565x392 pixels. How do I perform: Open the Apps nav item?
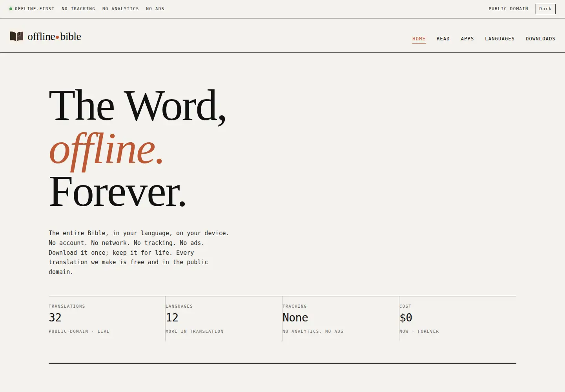pyautogui.click(x=467, y=39)
